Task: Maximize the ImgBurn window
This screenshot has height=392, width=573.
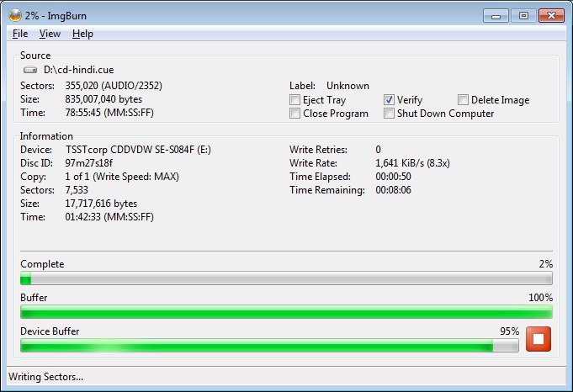Action: [523, 16]
